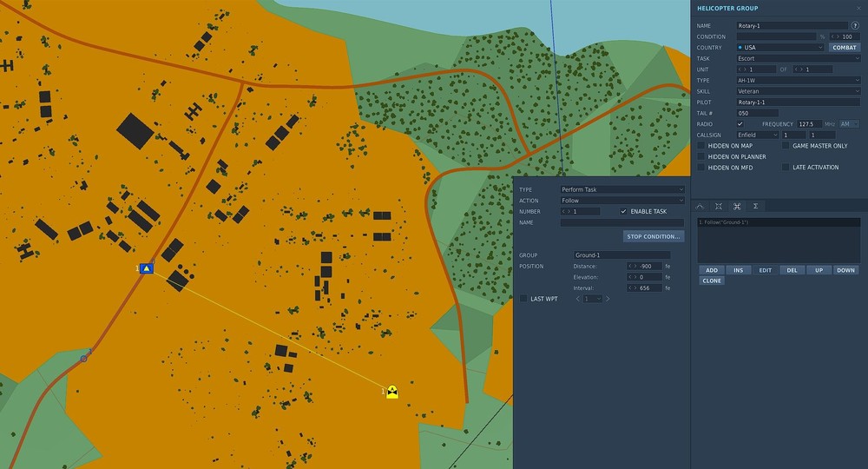868x469 pixels.
Task: Go to next waypoint arrow beside LAST WPT
Action: click(x=608, y=299)
